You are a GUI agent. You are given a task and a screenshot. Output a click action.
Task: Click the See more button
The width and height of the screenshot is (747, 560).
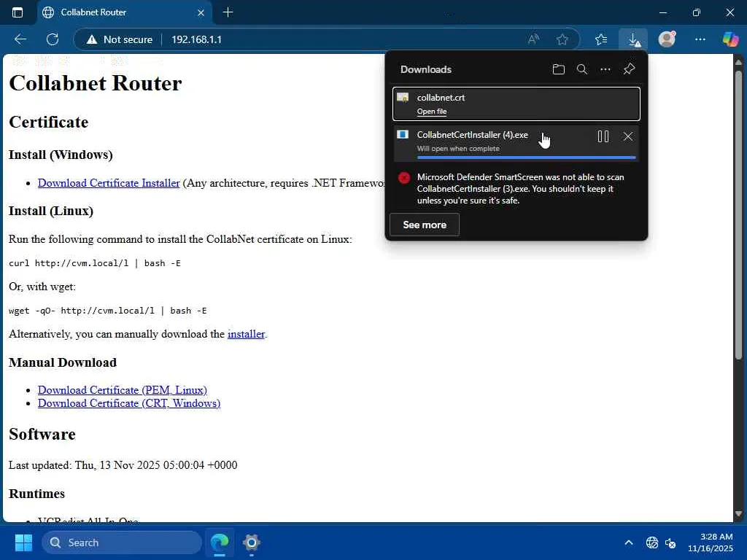coord(425,225)
